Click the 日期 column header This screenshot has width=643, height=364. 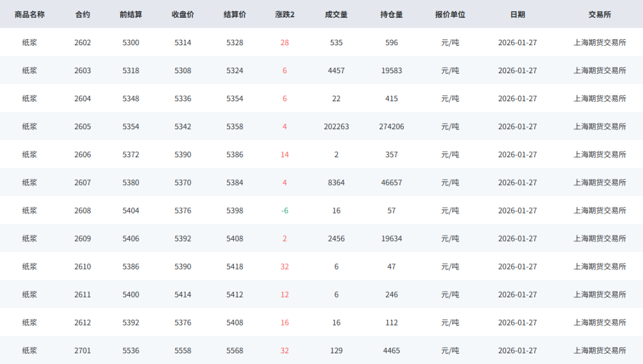click(517, 14)
